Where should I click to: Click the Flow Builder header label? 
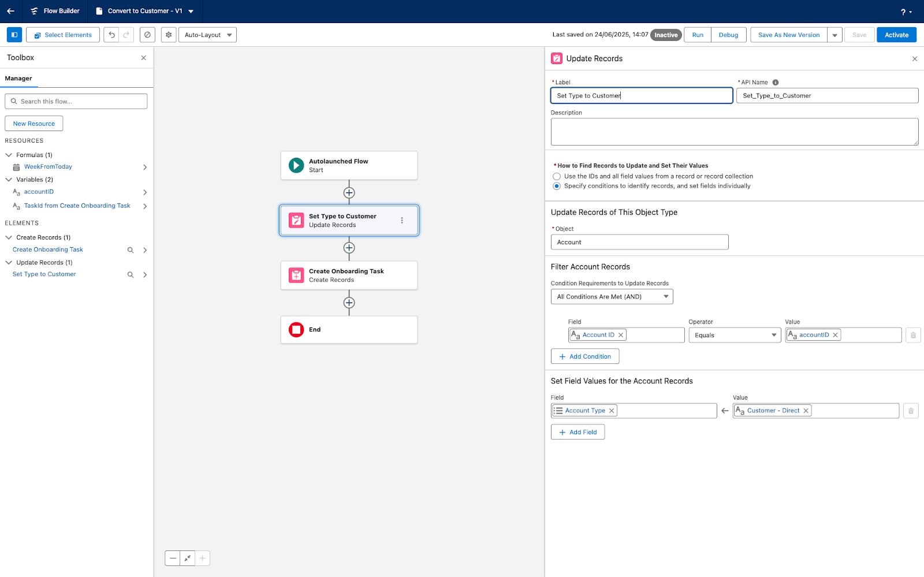[x=62, y=11]
